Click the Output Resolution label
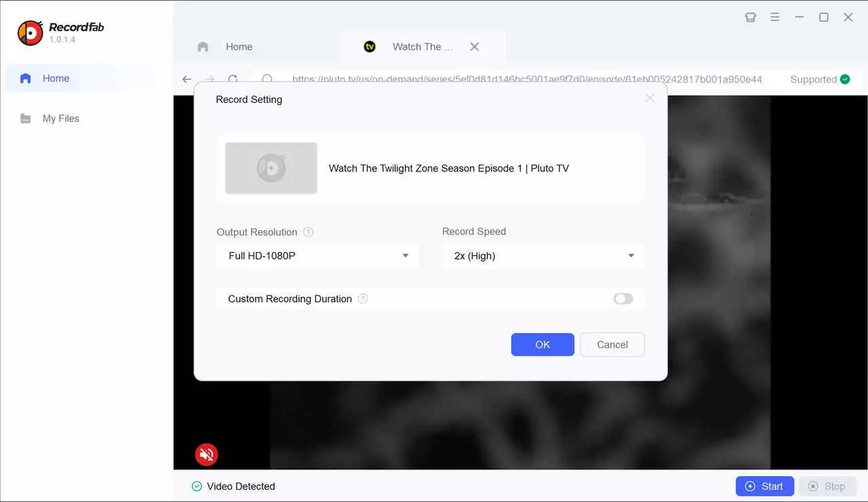This screenshot has width=868, height=502. 257,232
